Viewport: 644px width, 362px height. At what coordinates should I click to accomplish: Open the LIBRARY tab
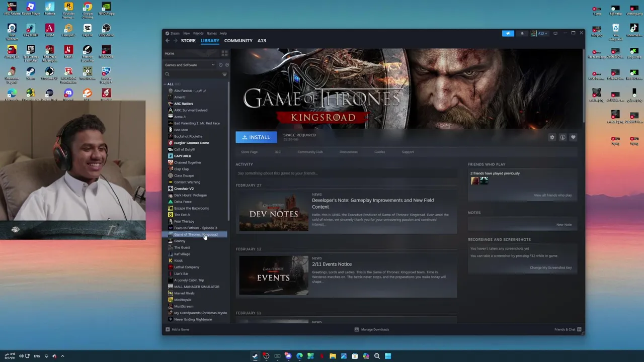point(210,41)
